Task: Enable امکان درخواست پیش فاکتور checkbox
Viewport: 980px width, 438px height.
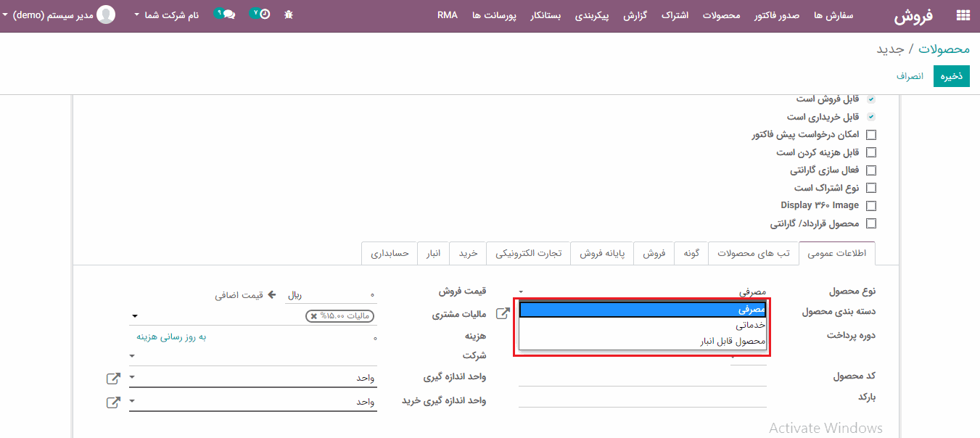Action: point(871,135)
